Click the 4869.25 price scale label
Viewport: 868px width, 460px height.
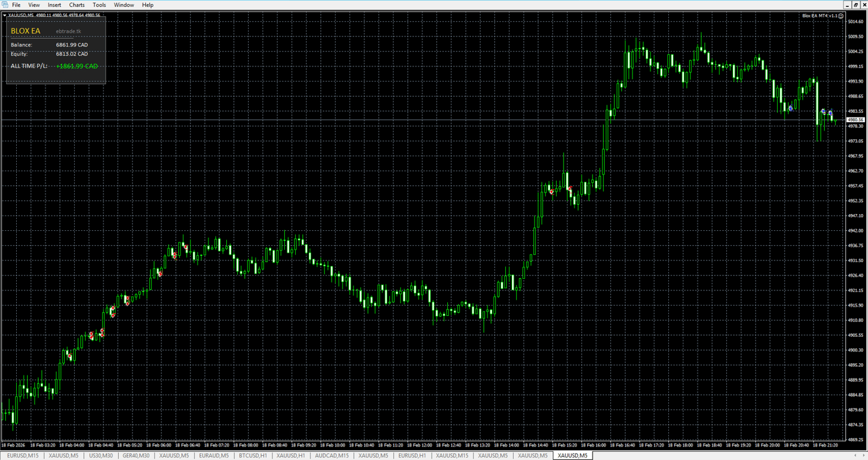coord(855,440)
